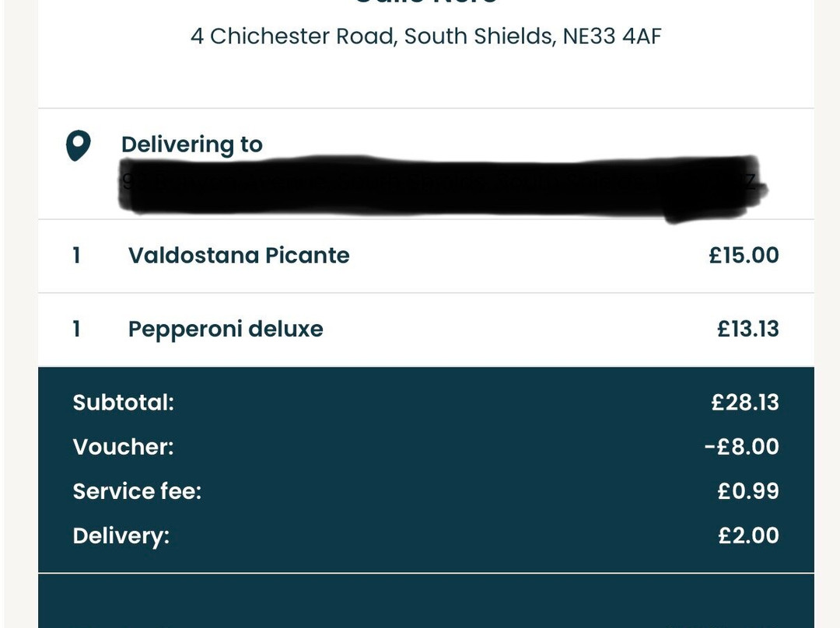
Task: Open the Pepperoni deluxe item
Action: click(226, 330)
